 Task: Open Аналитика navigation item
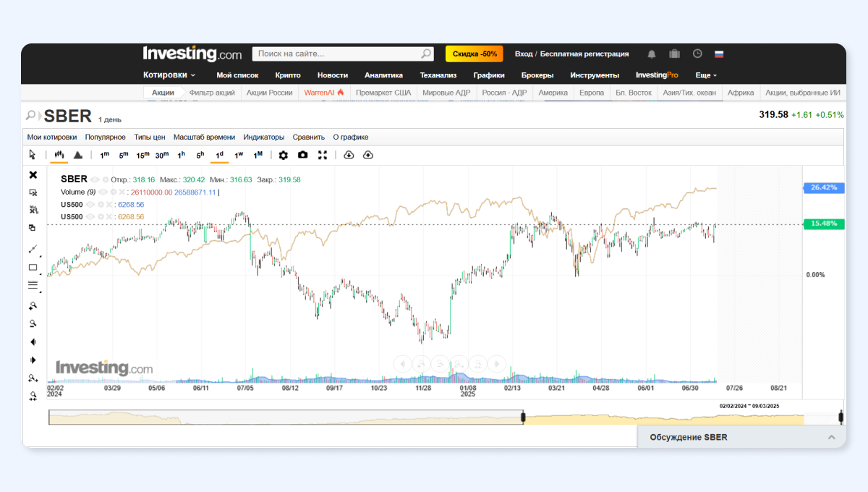(x=383, y=75)
